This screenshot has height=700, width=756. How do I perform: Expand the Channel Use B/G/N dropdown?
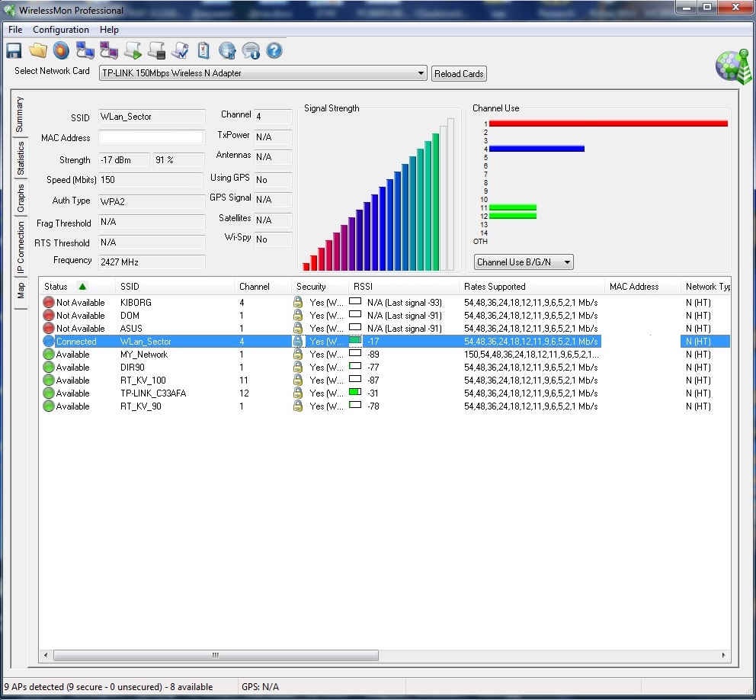[524, 262]
